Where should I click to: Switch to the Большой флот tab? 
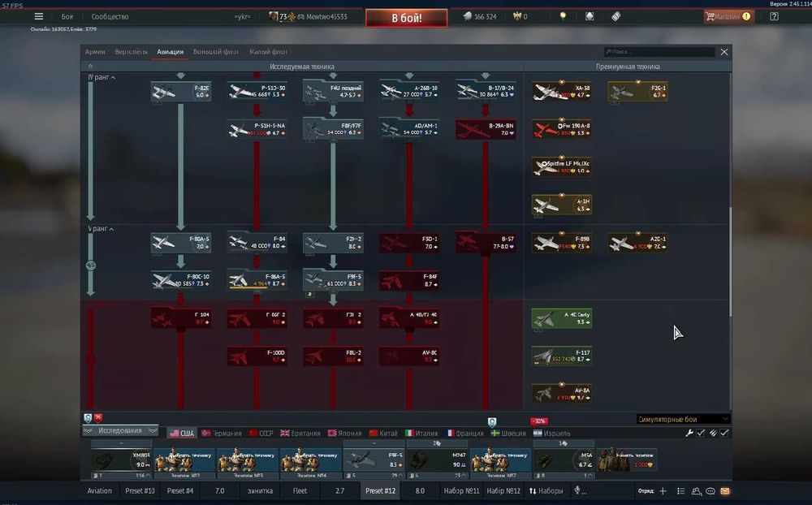click(216, 52)
